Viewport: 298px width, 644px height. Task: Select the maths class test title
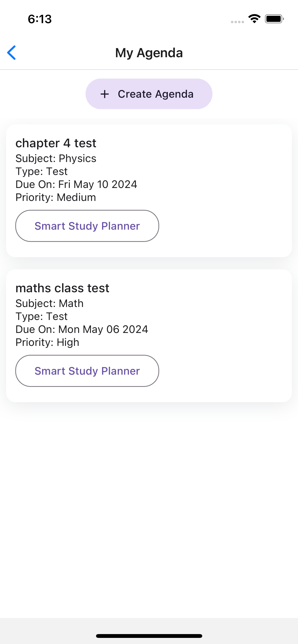click(62, 288)
